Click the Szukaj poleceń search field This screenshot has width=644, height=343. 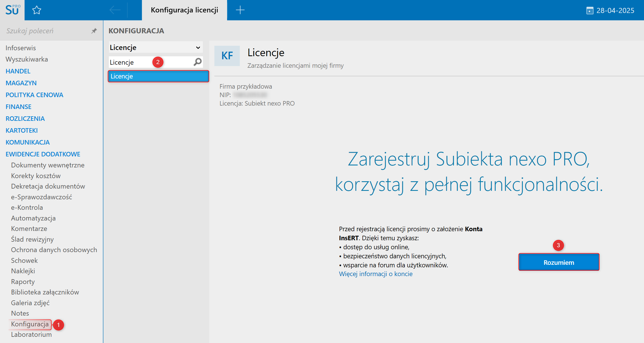[45, 31]
